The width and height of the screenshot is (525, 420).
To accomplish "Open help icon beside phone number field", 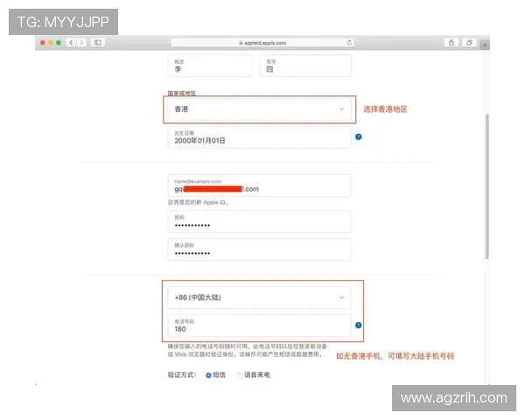I will pos(358,325).
